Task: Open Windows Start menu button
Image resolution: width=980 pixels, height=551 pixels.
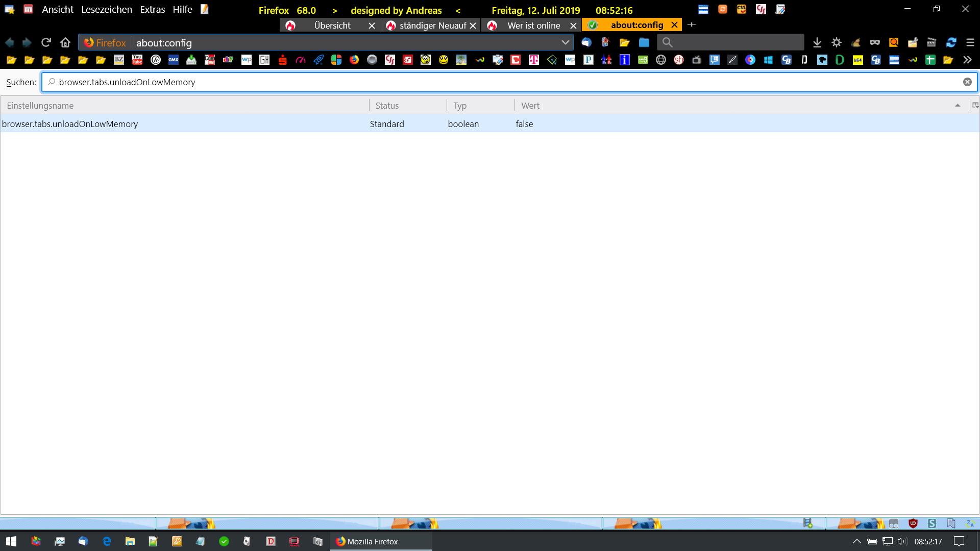Action: (x=11, y=541)
